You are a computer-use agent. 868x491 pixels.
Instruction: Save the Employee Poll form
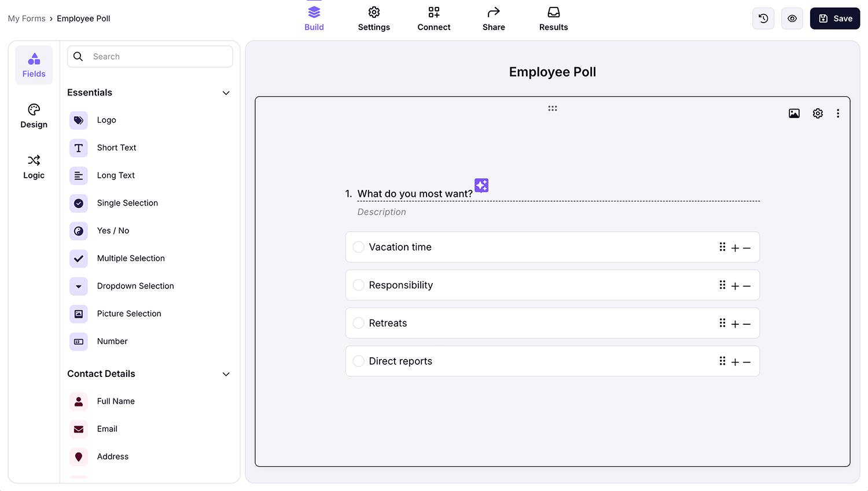pyautogui.click(x=834, y=18)
